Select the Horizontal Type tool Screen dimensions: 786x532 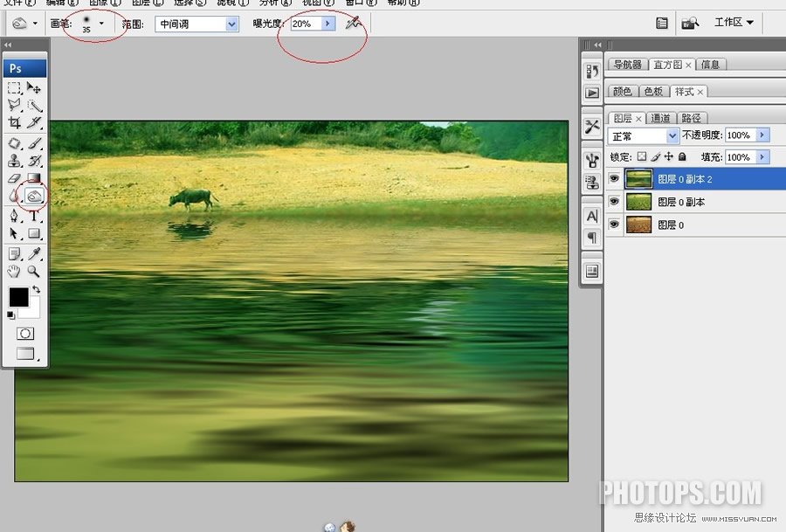pos(33,216)
